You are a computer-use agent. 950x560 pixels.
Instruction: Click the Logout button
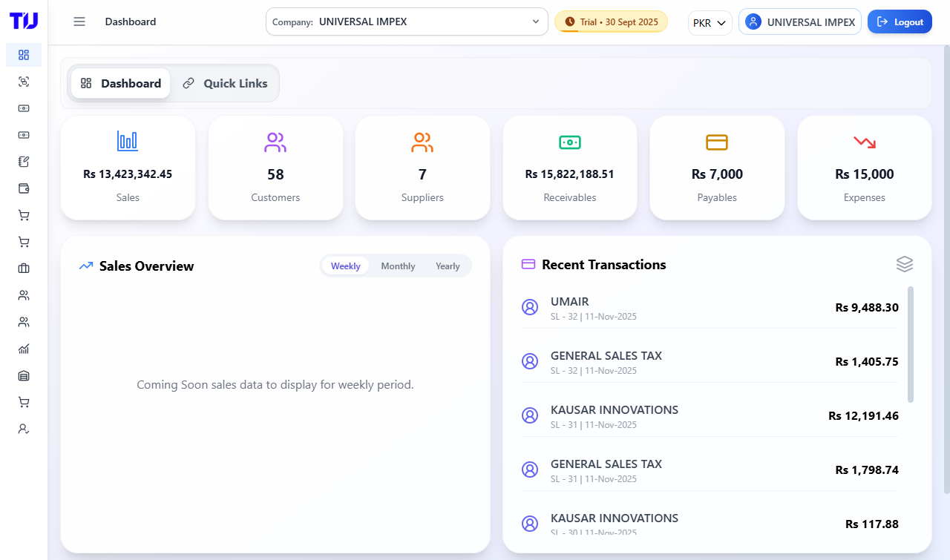[x=900, y=22]
